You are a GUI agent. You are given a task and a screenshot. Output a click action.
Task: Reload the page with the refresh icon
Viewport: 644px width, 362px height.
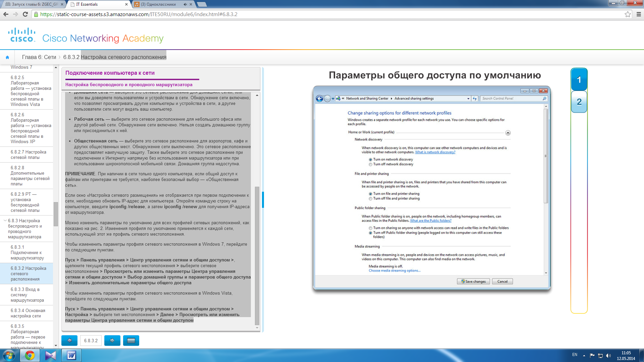25,14
